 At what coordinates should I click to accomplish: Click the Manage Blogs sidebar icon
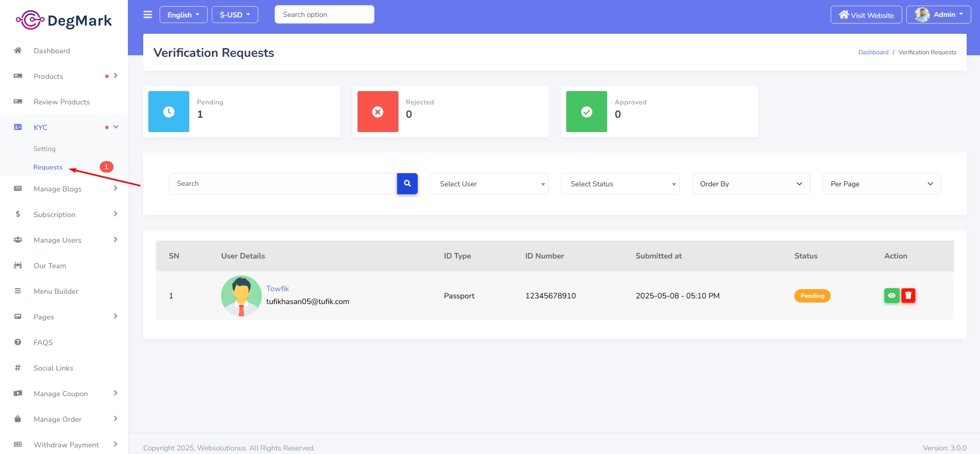18,188
